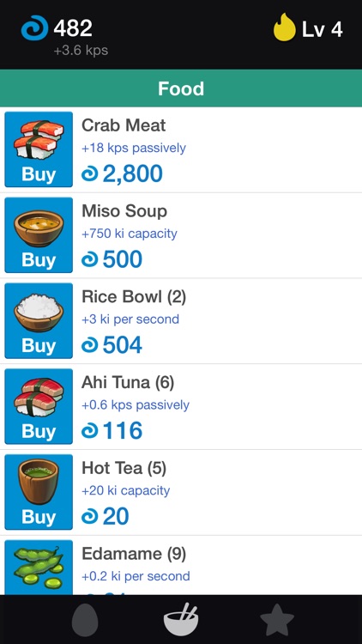Viewport: 362px width, 644px height.
Task: Tap the 482 ki balance
Action: (73, 28)
